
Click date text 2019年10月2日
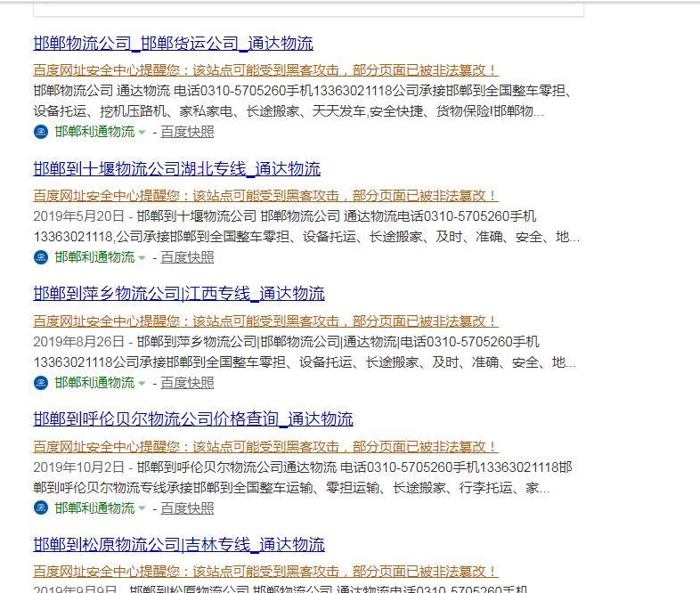tap(78, 467)
